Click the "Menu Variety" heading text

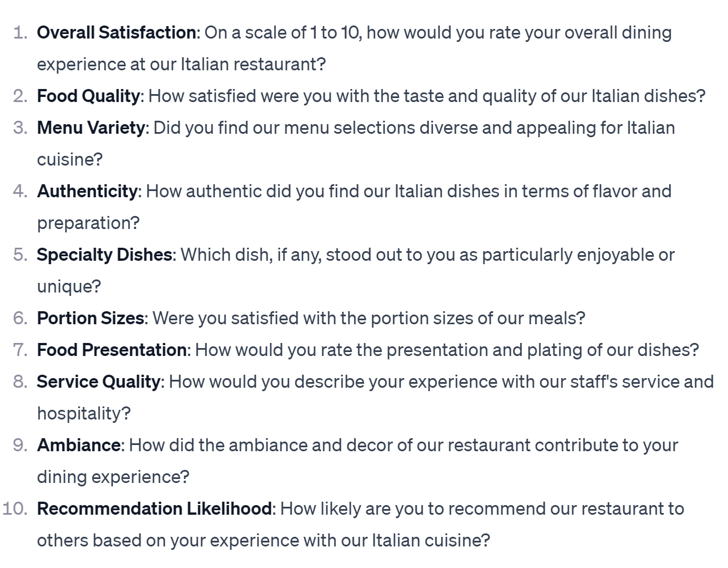point(91,128)
